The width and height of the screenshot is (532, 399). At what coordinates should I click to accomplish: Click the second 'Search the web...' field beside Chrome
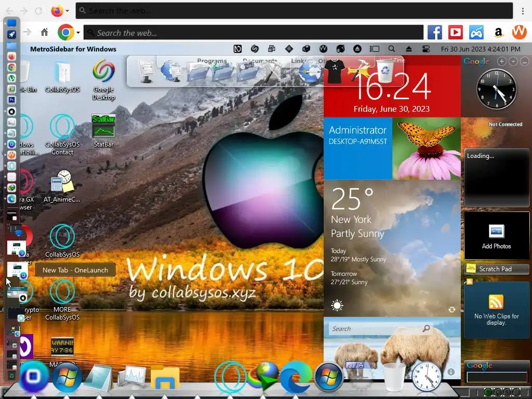[x=254, y=33]
